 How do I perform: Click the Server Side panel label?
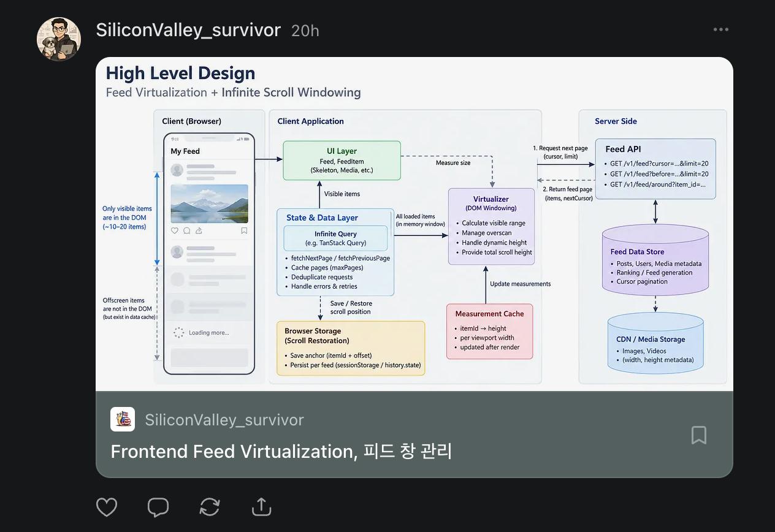pos(616,121)
